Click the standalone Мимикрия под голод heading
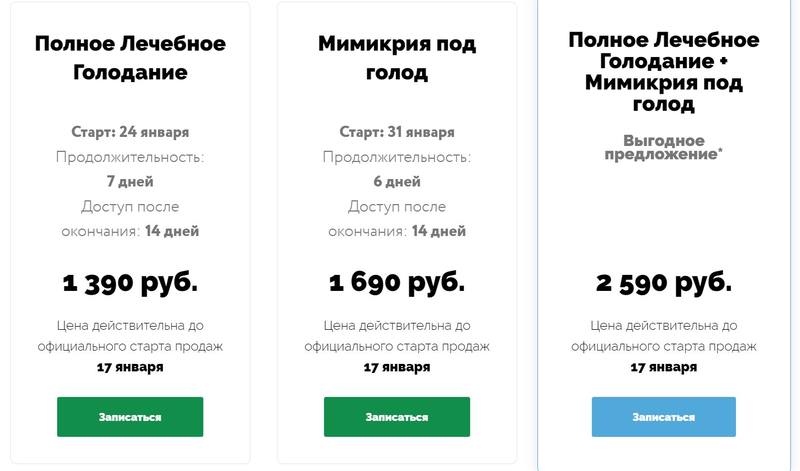Screen dimensions: 800x471 tap(397, 58)
